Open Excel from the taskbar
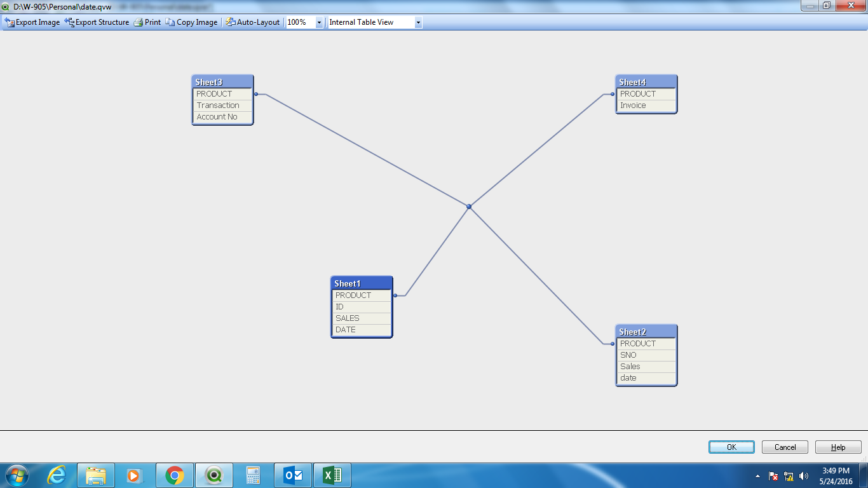This screenshot has height=488, width=868. click(x=332, y=475)
